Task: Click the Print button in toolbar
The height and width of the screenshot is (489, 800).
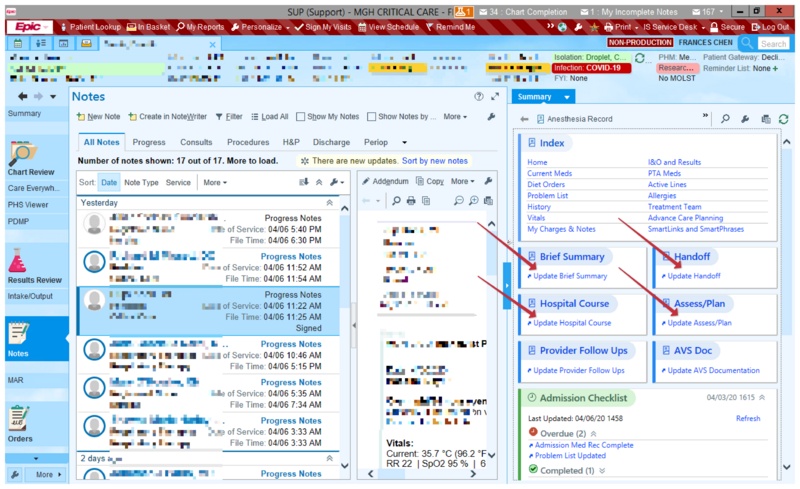Action: (x=617, y=27)
